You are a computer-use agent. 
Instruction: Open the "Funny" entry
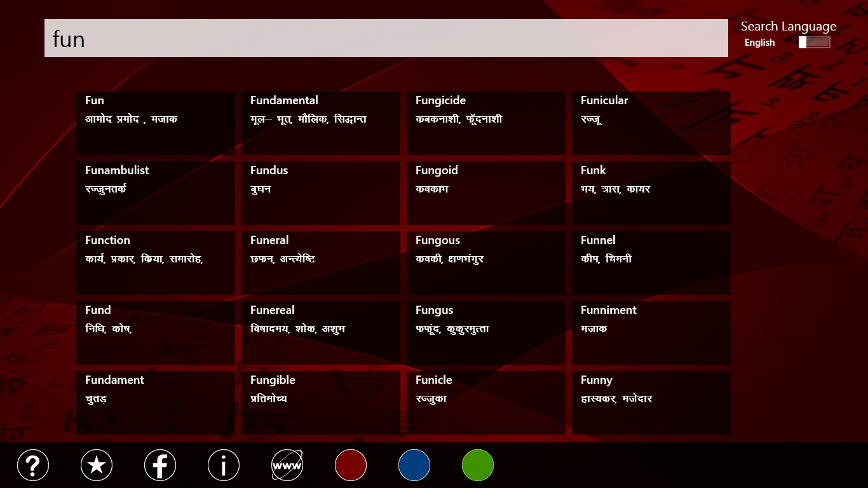point(651,402)
